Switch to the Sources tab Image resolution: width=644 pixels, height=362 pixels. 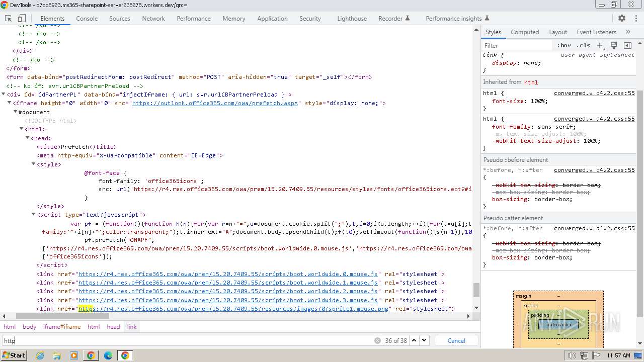pyautogui.click(x=120, y=18)
